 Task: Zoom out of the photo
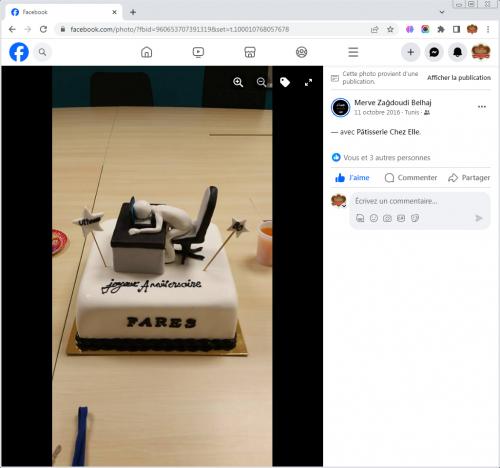pos(262,82)
